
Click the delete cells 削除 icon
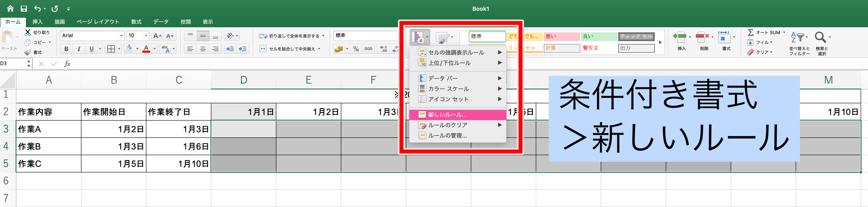(703, 37)
